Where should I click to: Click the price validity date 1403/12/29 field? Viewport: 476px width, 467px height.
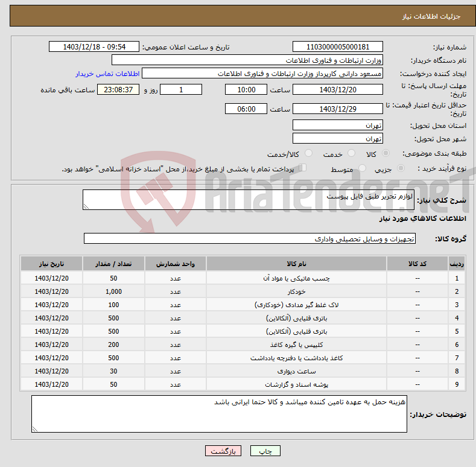pyautogui.click(x=338, y=109)
